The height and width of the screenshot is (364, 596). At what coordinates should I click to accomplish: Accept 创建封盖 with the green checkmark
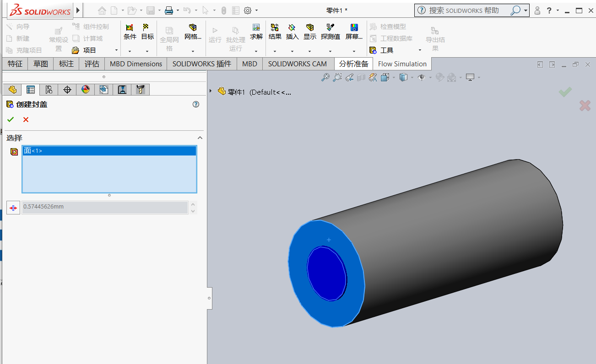click(x=11, y=119)
